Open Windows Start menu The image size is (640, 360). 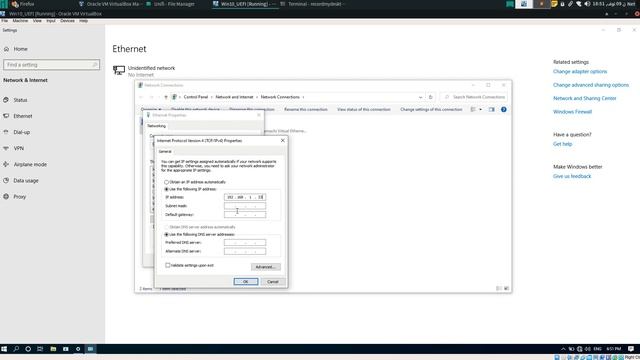tap(4, 349)
